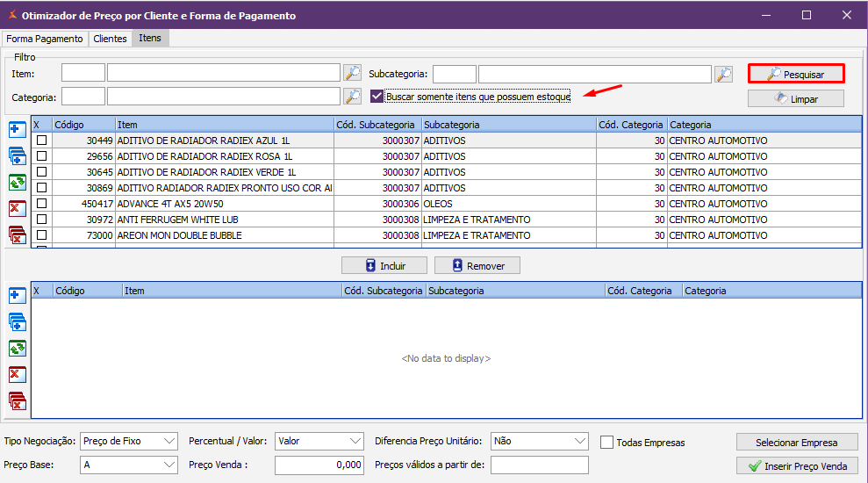The height and width of the screenshot is (483, 868).
Task: Click the select-all icon beside the lower grid
Action: tap(17, 321)
